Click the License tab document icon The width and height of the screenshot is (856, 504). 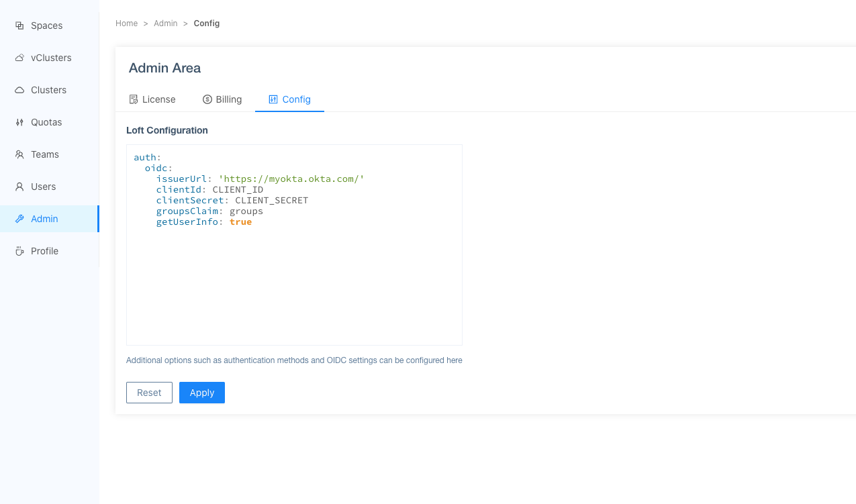click(x=134, y=99)
